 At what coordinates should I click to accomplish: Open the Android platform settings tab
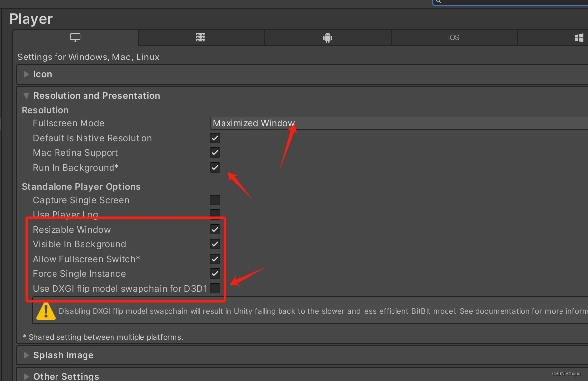pyautogui.click(x=327, y=38)
